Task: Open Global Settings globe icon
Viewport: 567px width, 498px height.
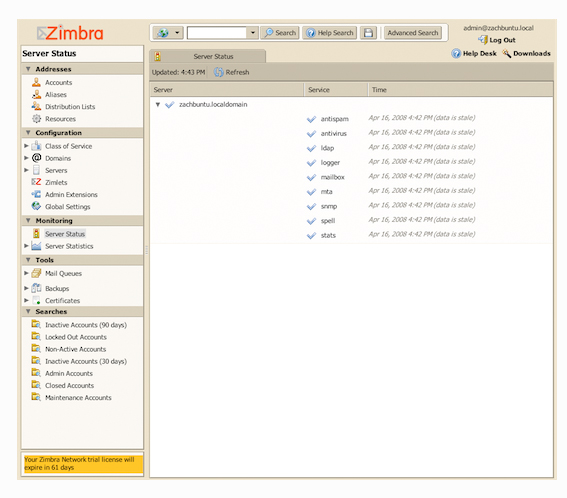Action: point(36,206)
